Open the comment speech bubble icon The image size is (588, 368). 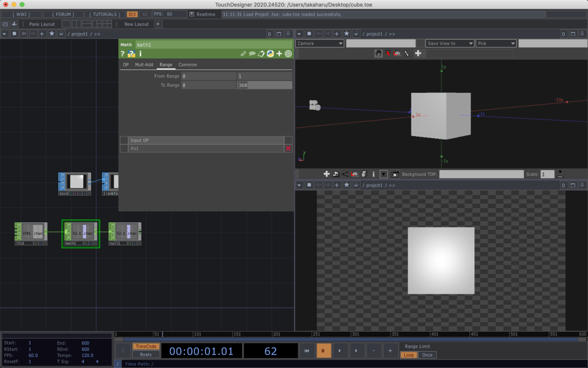pos(252,54)
